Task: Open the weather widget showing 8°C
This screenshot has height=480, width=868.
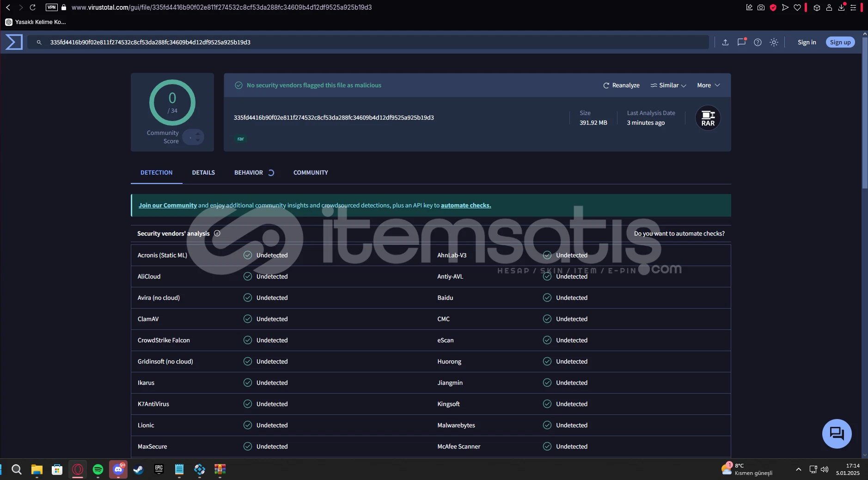Action: [747, 469]
